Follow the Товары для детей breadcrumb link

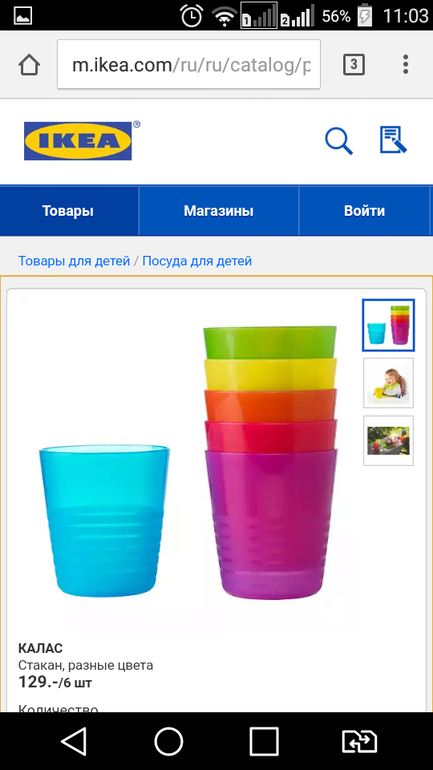[74, 261]
